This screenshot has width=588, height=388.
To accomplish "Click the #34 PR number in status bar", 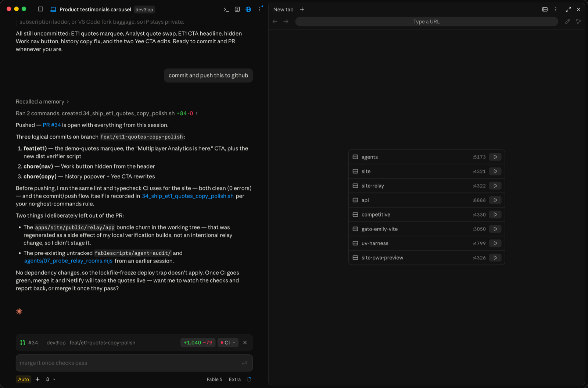I will pyautogui.click(x=33, y=342).
